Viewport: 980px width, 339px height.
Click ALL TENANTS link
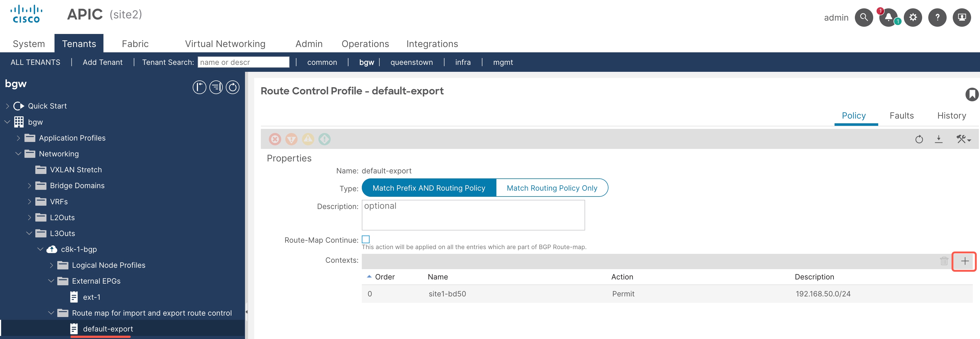click(35, 62)
